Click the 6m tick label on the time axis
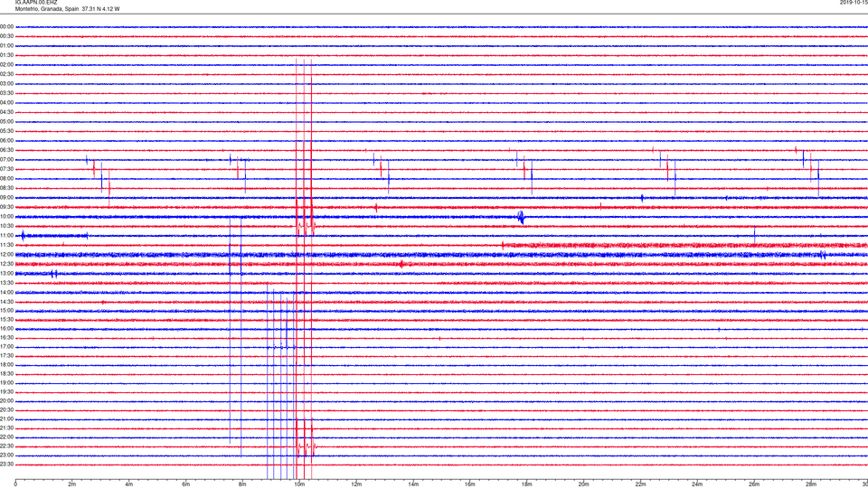The width and height of the screenshot is (868, 488). tap(186, 484)
